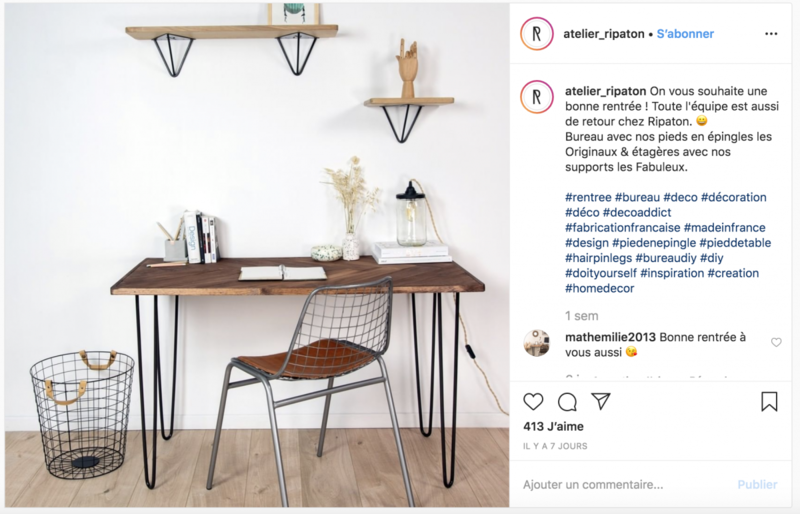The width and height of the screenshot is (800, 514).
Task: Open the comment speech bubble icon
Action: [x=567, y=402]
